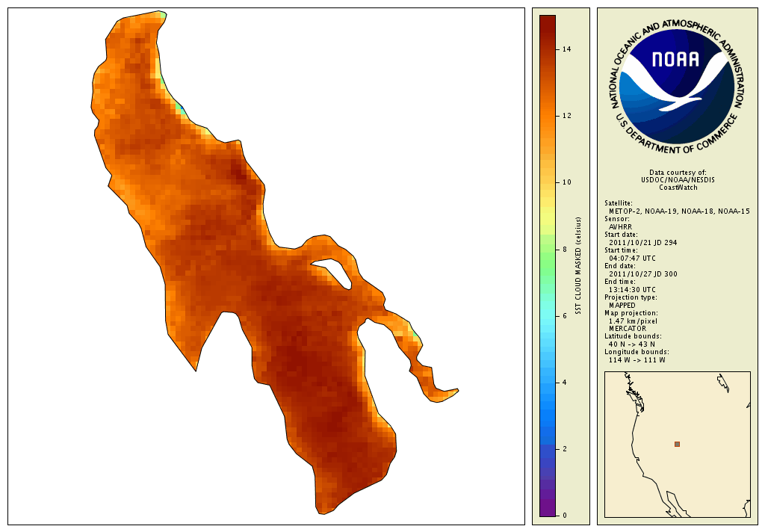Viewport: 765px width, 532px height.
Task: Click the '114 W -> 111 W' value
Action: [x=637, y=360]
